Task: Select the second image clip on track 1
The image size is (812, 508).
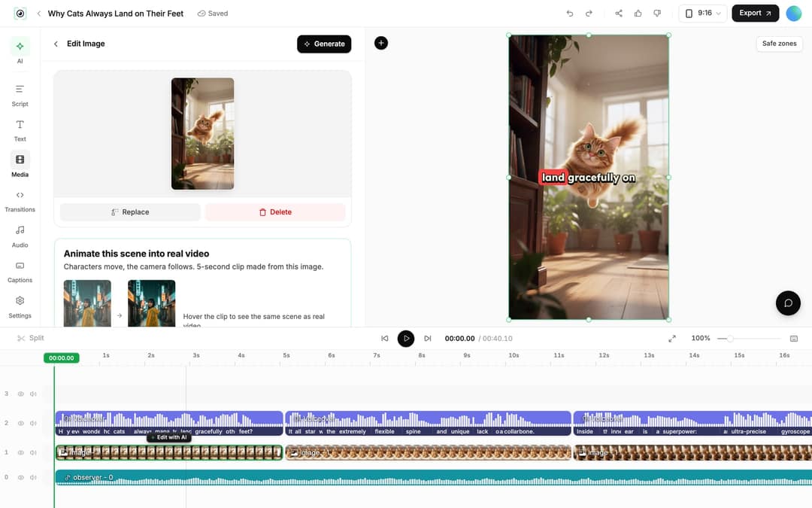Action: click(x=428, y=452)
